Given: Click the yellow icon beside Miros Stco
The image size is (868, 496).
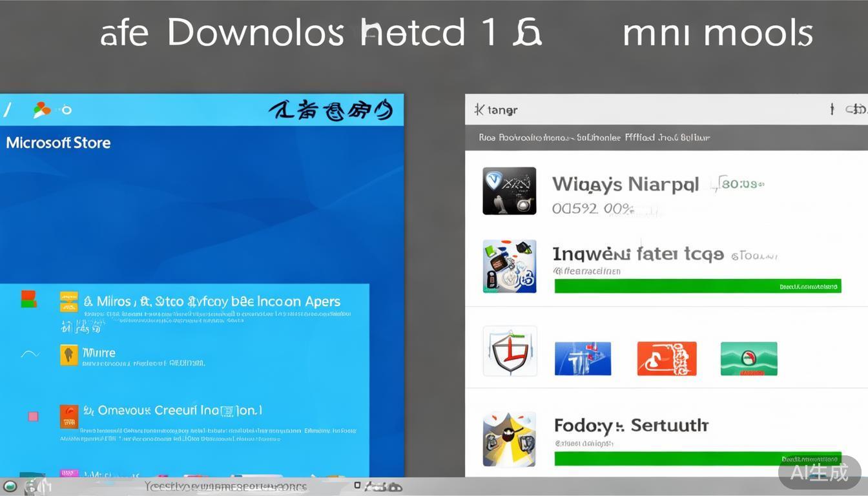Looking at the screenshot, I should [68, 302].
